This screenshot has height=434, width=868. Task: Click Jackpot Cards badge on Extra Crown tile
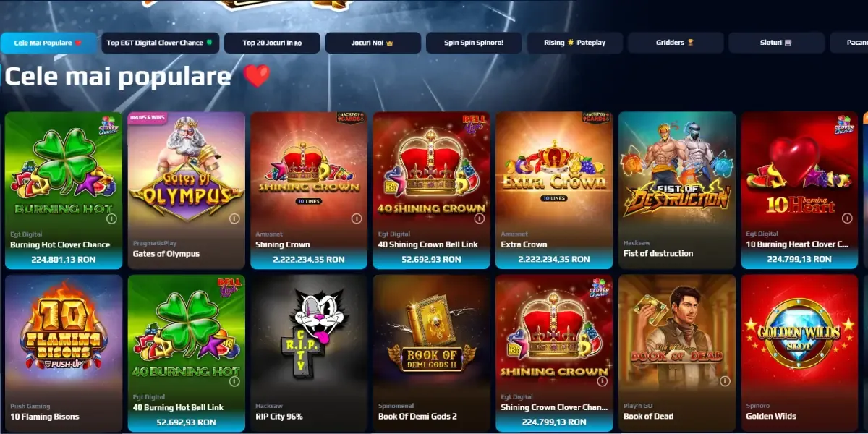[x=597, y=118]
